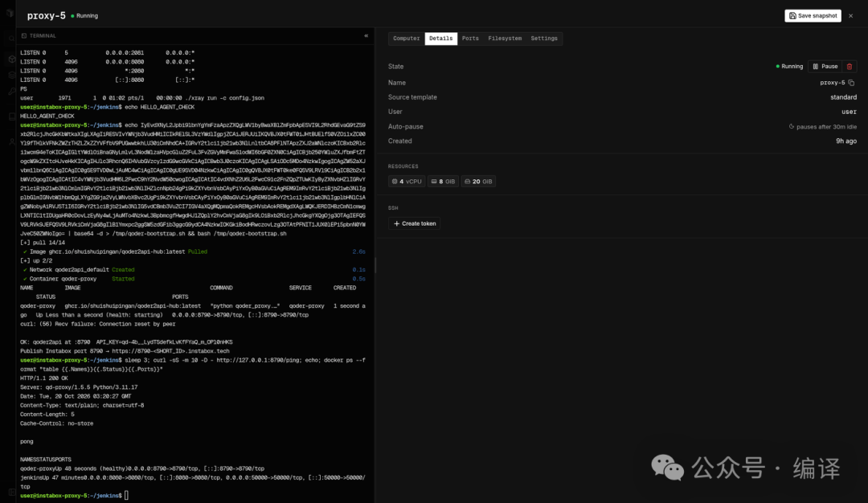Viewport: 868px width, 503px height.
Task: Click the 'pauses after 30m idle' text
Action: click(x=823, y=127)
